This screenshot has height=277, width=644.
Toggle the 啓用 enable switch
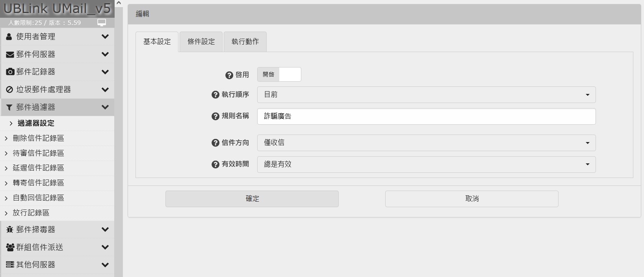[x=279, y=75]
